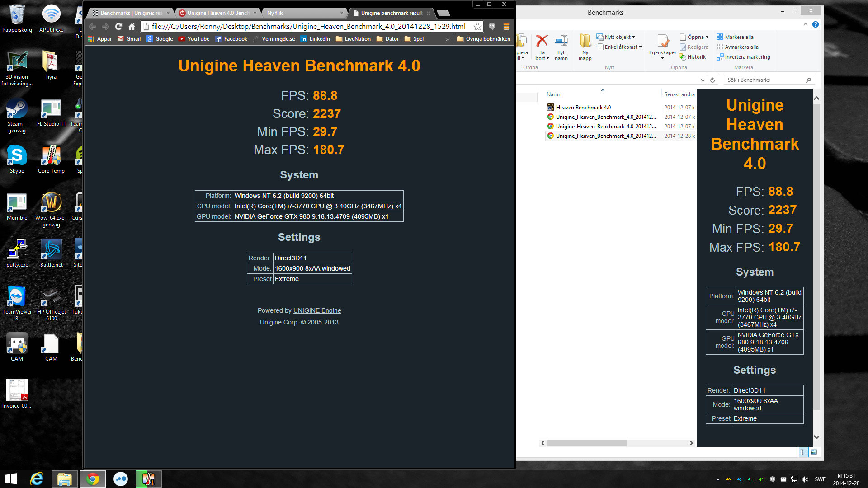Image resolution: width=868 pixels, height=488 pixels.
Task: Launch Skype from desktop icon
Action: [x=17, y=160]
